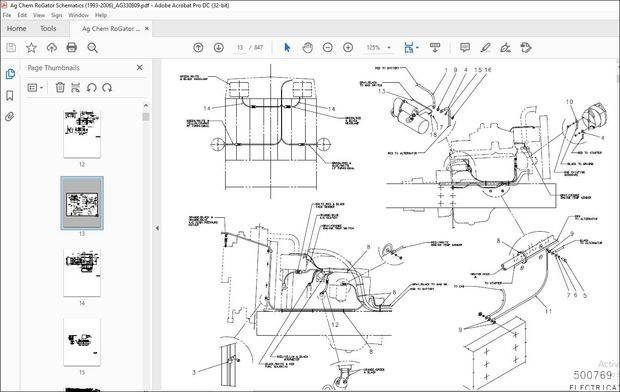Open the File menu
Screen dimensions: 620x392
(x=7, y=15)
